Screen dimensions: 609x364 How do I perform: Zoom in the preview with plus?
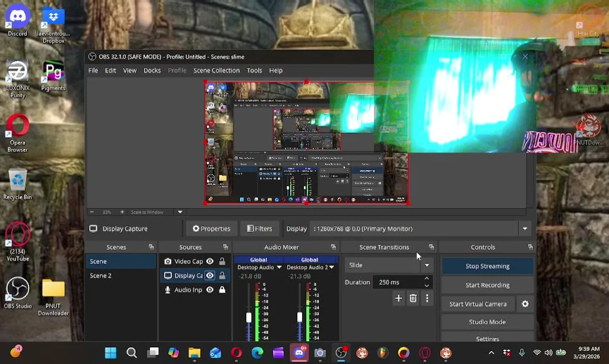[x=122, y=212]
